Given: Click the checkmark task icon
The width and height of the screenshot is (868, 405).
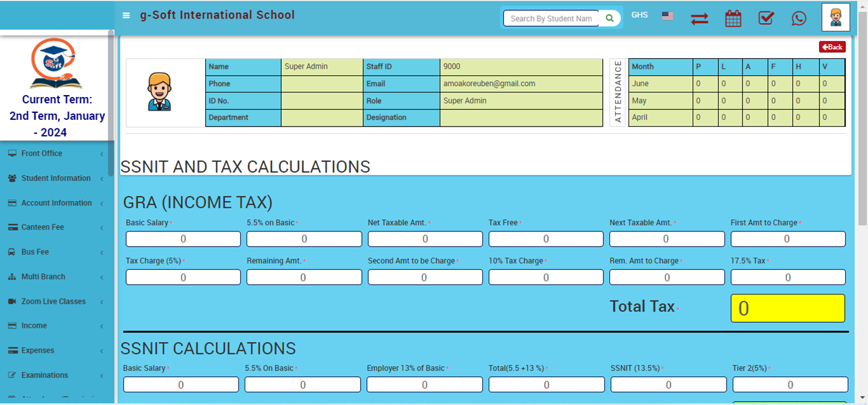Looking at the screenshot, I should tap(766, 18).
